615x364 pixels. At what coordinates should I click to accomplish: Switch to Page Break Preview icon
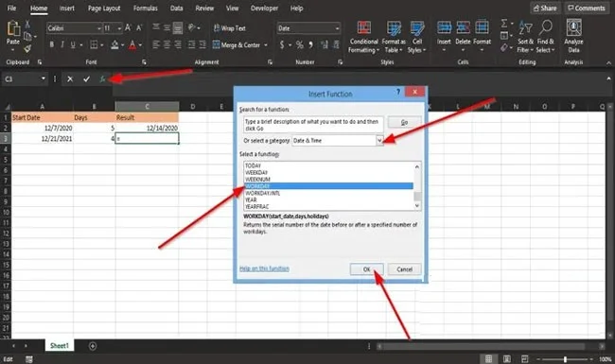click(525, 359)
